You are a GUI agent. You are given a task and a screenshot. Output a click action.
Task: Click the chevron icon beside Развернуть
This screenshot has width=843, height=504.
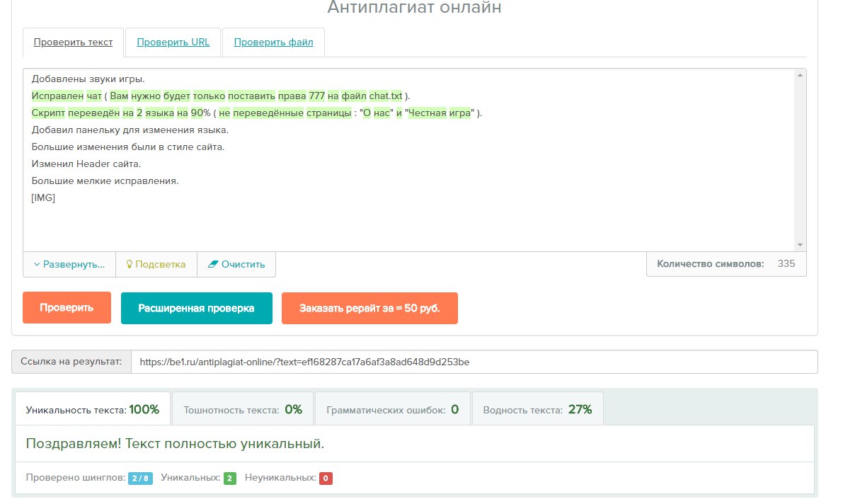pos(37,264)
